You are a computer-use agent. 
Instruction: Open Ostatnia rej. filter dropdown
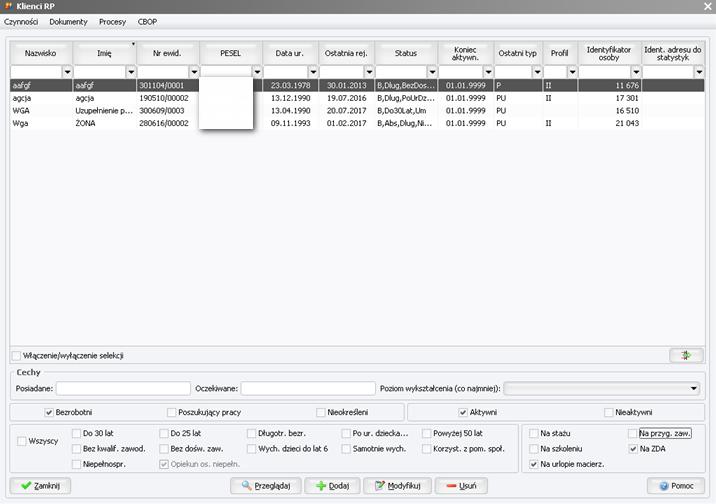pos(369,72)
